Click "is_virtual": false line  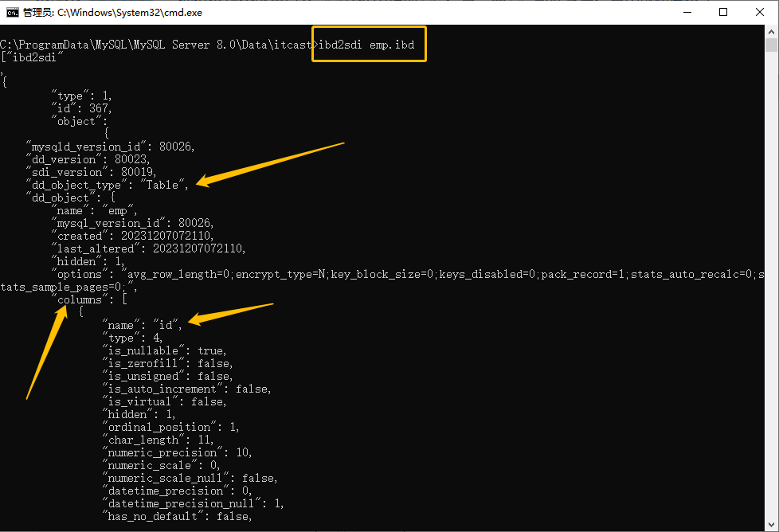[x=164, y=401]
